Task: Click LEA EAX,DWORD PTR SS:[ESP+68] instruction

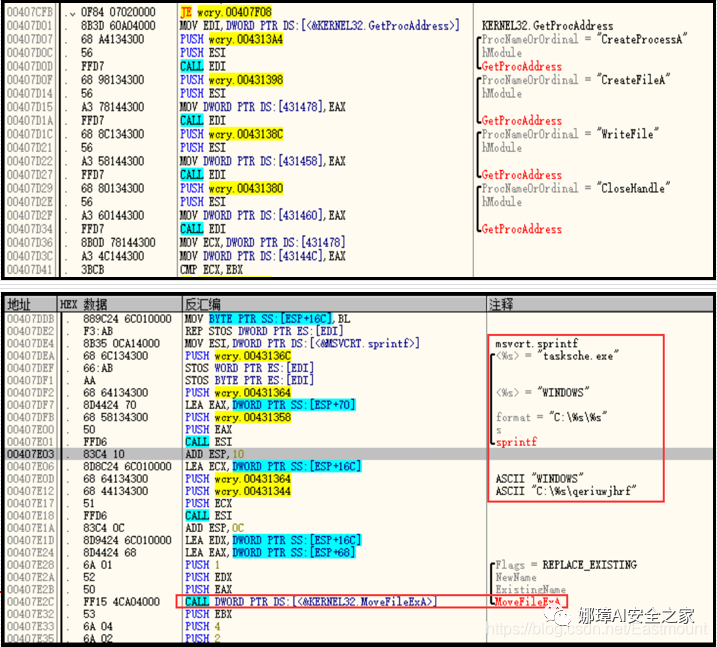Action: click(270, 553)
